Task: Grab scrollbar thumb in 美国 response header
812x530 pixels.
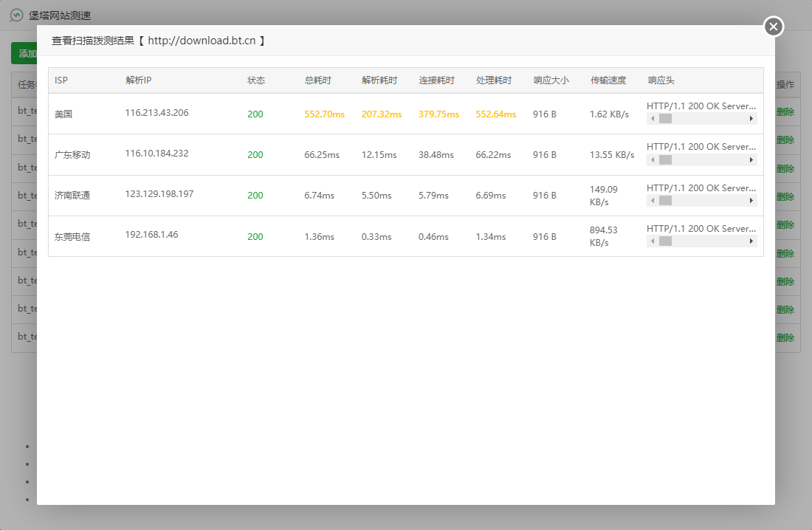Action: pyautogui.click(x=665, y=119)
